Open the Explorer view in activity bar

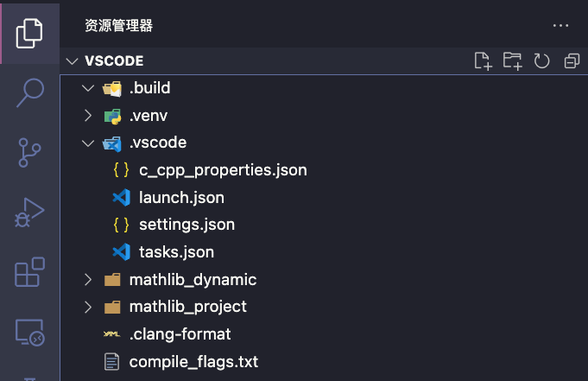click(x=29, y=32)
